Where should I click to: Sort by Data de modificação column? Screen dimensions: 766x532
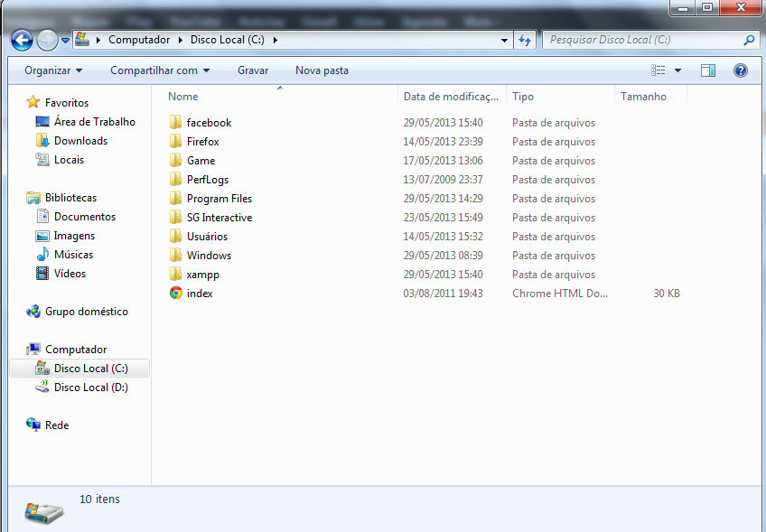pyautogui.click(x=451, y=97)
